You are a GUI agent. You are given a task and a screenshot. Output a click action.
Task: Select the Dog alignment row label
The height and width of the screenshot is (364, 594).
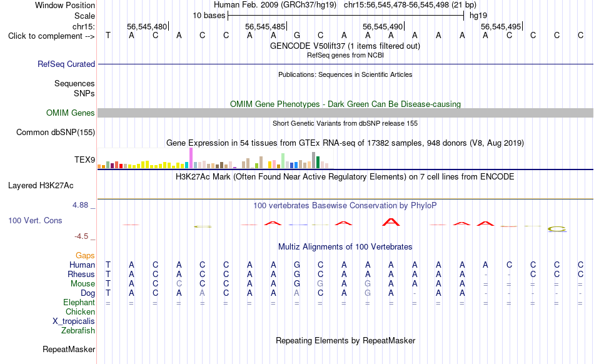[x=88, y=293]
